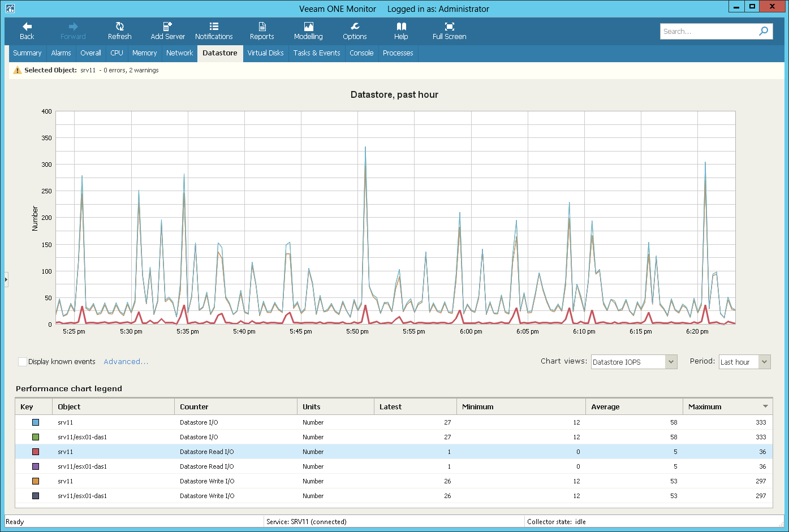This screenshot has width=789, height=532.
Task: Click blue swatch for srv11 Datastore I/O
Action: pos(36,422)
